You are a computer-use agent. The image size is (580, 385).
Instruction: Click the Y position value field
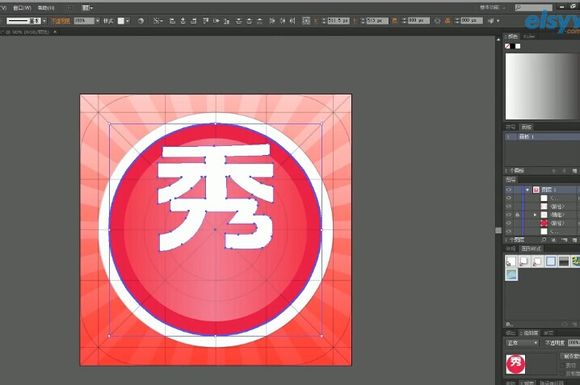[378, 21]
